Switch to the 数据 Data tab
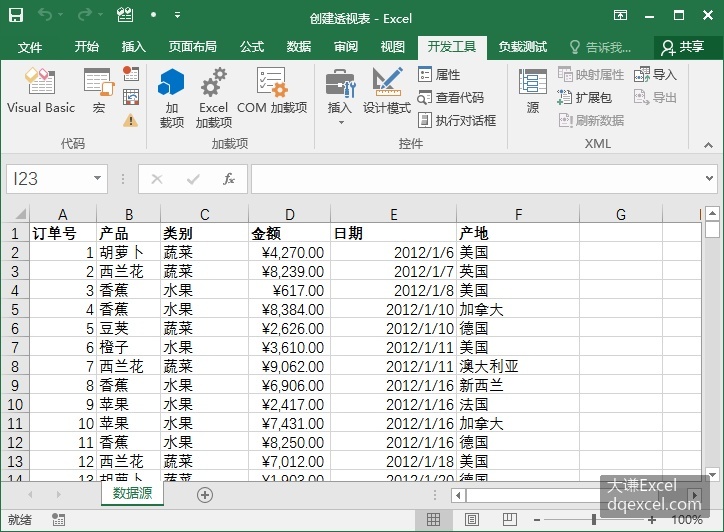 299,47
